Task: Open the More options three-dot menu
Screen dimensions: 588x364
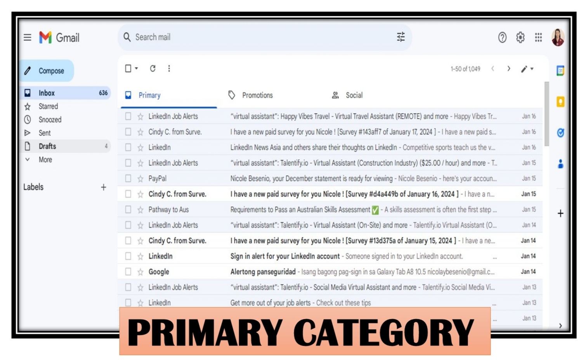Action: pyautogui.click(x=169, y=69)
